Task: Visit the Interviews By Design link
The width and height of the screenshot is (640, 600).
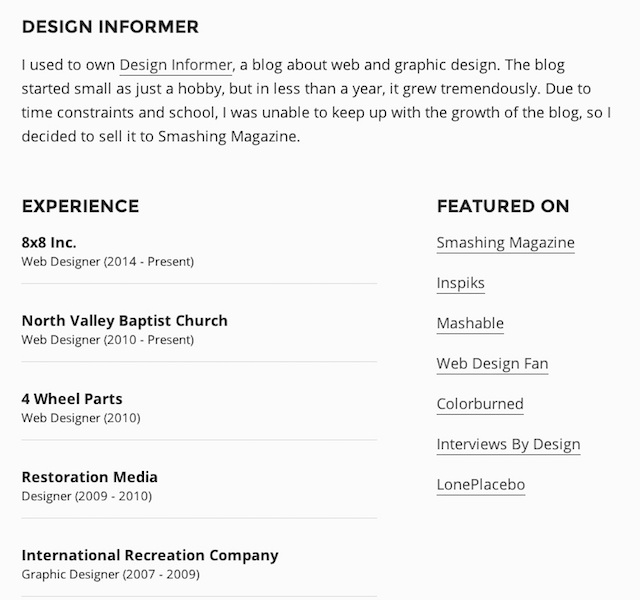Action: (x=508, y=444)
